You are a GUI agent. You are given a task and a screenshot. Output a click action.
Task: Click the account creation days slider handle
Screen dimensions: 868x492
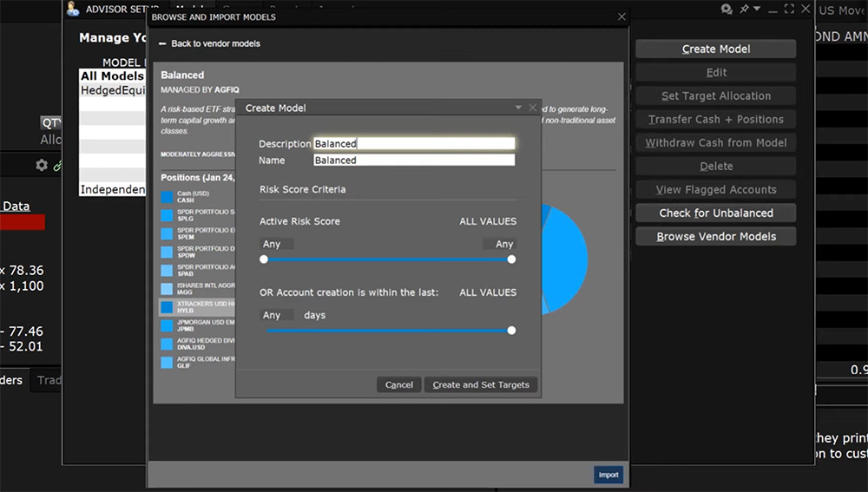click(511, 330)
